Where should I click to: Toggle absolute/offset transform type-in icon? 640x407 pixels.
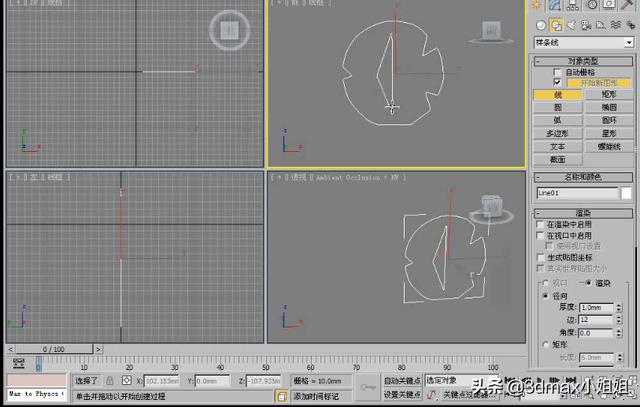point(127,381)
